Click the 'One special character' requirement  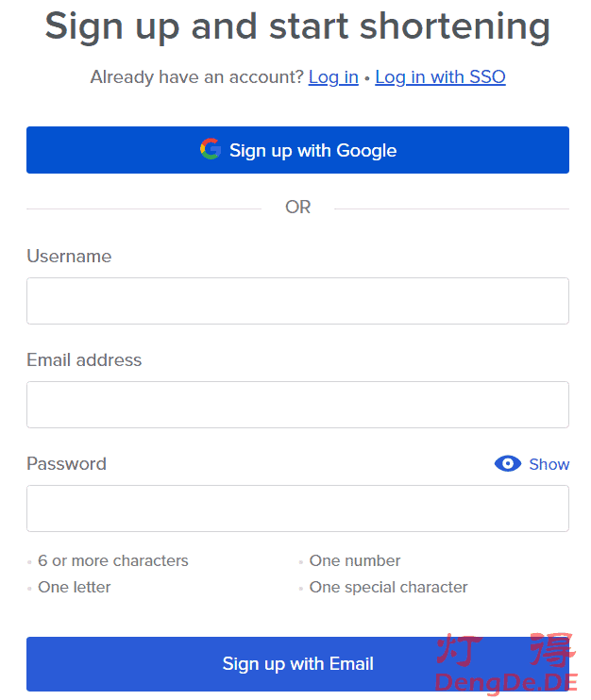[x=388, y=587]
